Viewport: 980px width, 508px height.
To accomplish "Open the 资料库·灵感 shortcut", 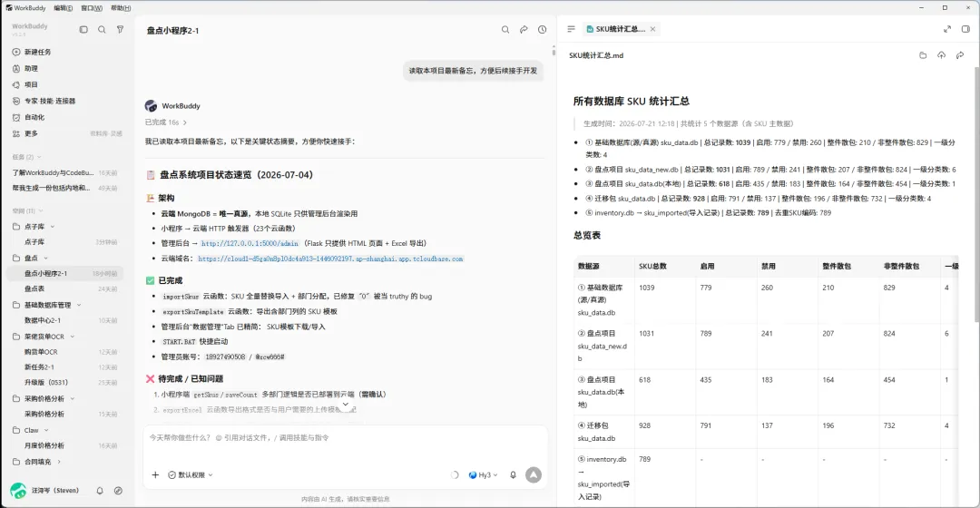I will [106, 133].
